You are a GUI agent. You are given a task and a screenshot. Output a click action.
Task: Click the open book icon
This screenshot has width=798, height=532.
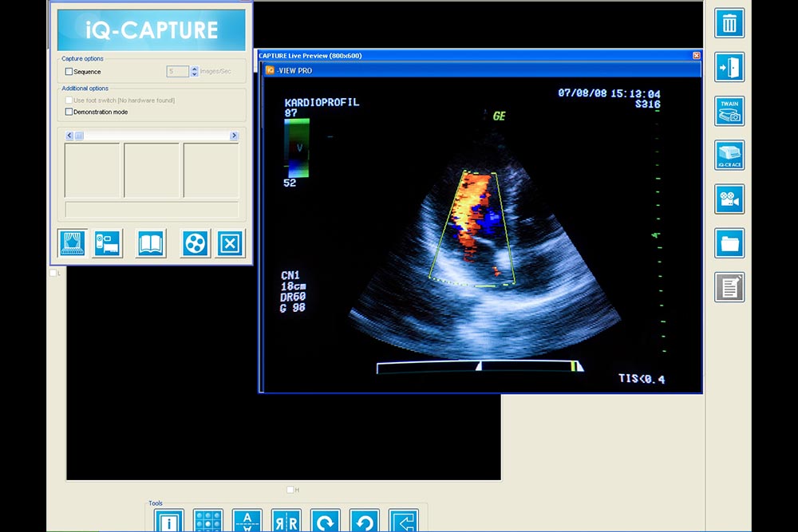(151, 243)
